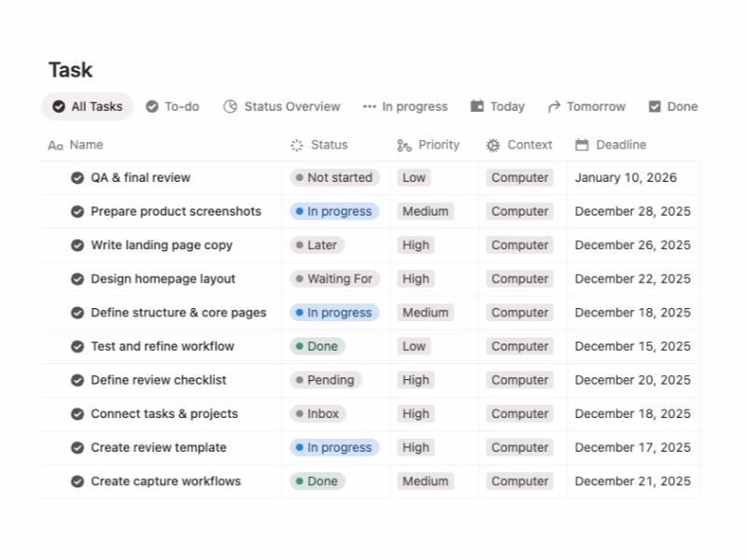Click the Aa icon beside Name header
Screen dimensions: 747x560
click(56, 146)
